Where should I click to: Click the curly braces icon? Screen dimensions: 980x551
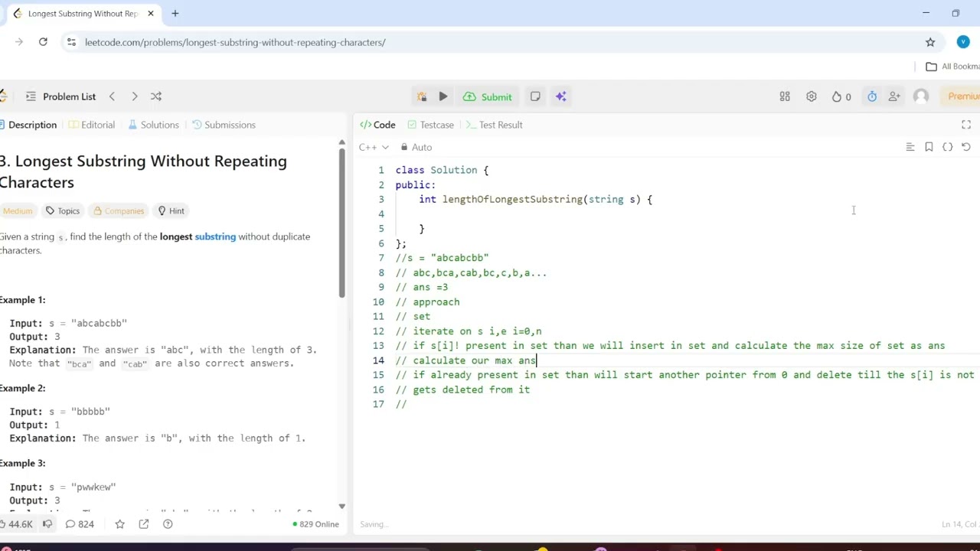[x=947, y=147]
